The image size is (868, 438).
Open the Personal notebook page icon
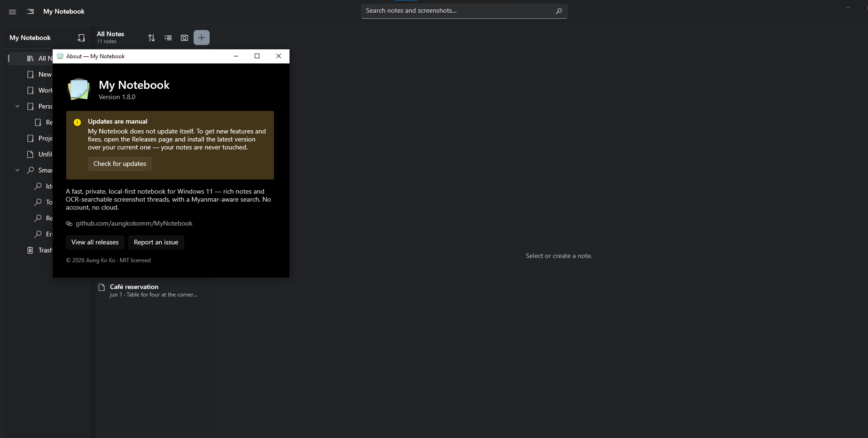click(31, 106)
